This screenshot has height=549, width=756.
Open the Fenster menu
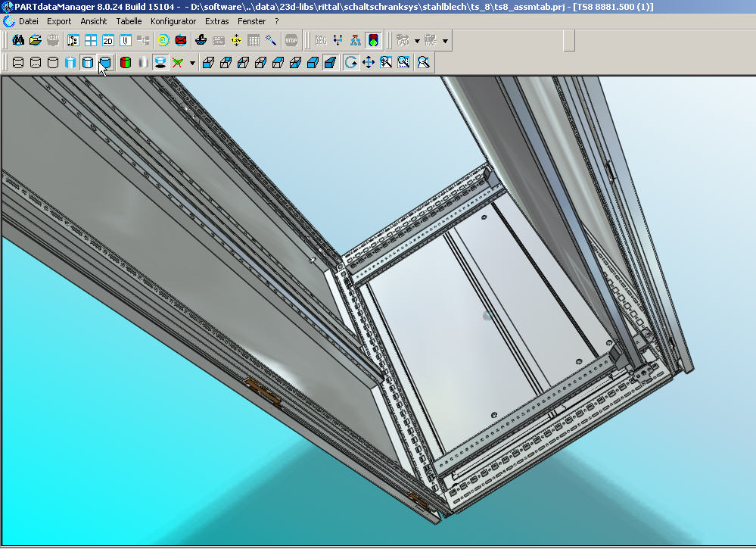point(251,21)
